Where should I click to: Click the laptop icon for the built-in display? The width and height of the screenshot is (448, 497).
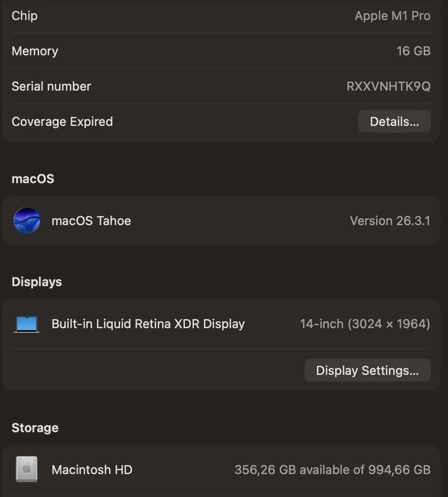(27, 324)
